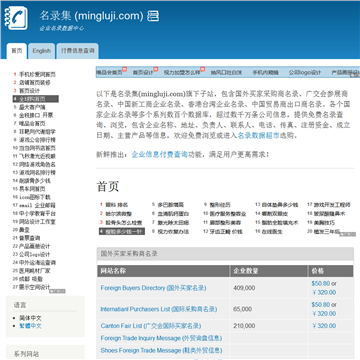Click sidebar item 23 公司logo设计
Viewport: 360px width, 360px height.
click(x=35, y=254)
